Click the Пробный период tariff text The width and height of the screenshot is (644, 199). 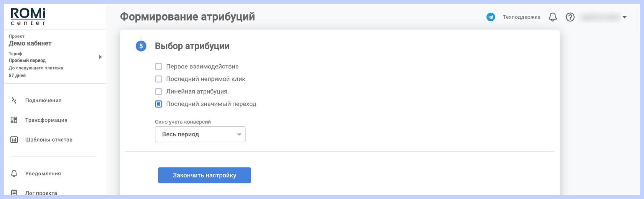(27, 60)
